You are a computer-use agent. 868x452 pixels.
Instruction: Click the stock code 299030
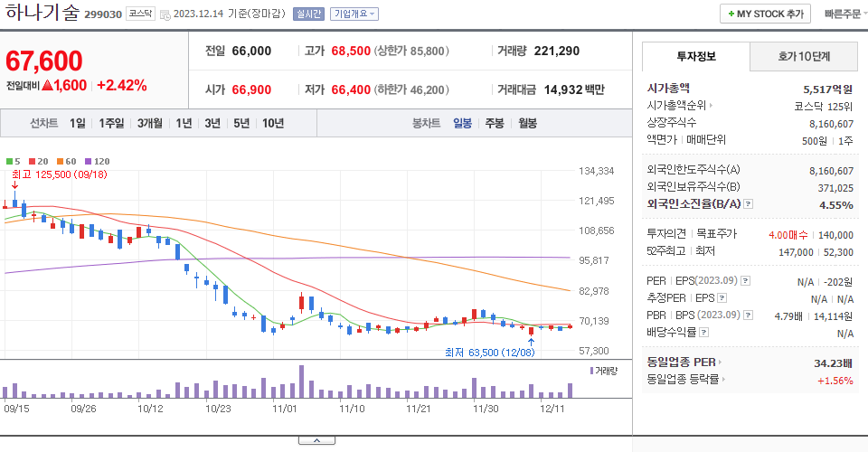coord(103,14)
